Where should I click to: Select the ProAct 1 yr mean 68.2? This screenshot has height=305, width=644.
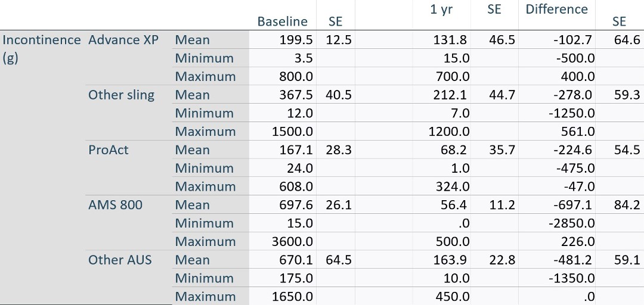[456, 150]
